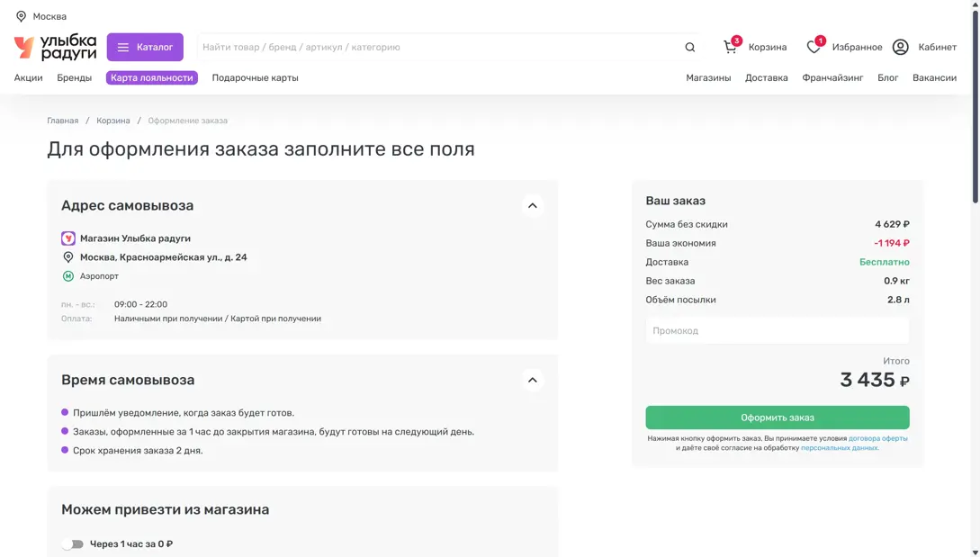The image size is (980, 557).
Task: Collapse the Адрес самовывоза section
Action: (x=533, y=206)
